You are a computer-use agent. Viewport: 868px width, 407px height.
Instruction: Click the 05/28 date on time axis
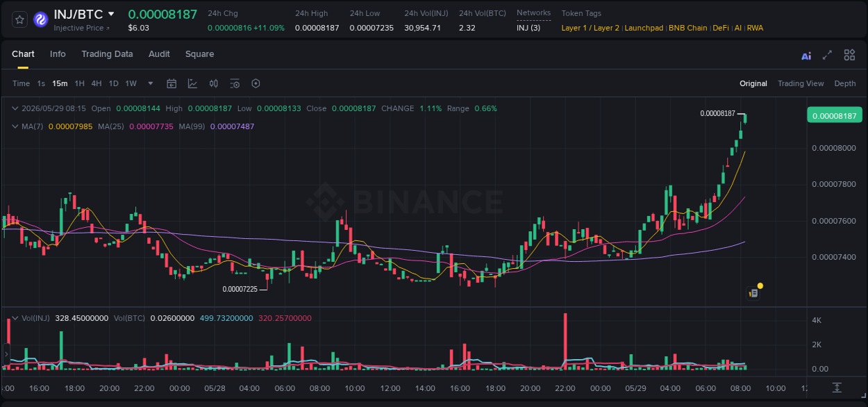[x=215, y=388]
